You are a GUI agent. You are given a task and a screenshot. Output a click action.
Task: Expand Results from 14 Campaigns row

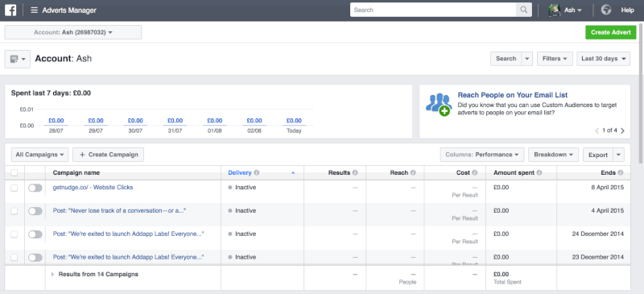tap(52, 274)
